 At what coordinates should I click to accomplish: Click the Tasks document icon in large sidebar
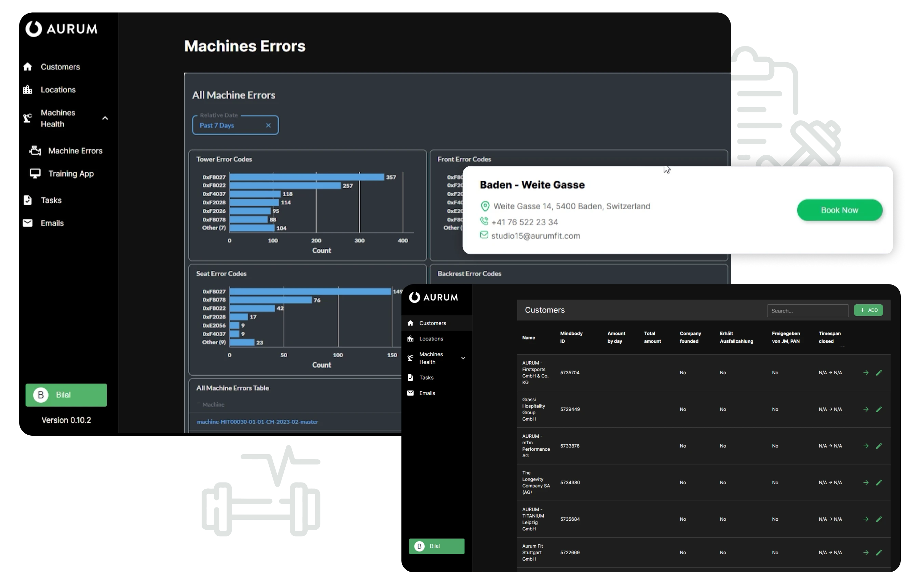(28, 200)
